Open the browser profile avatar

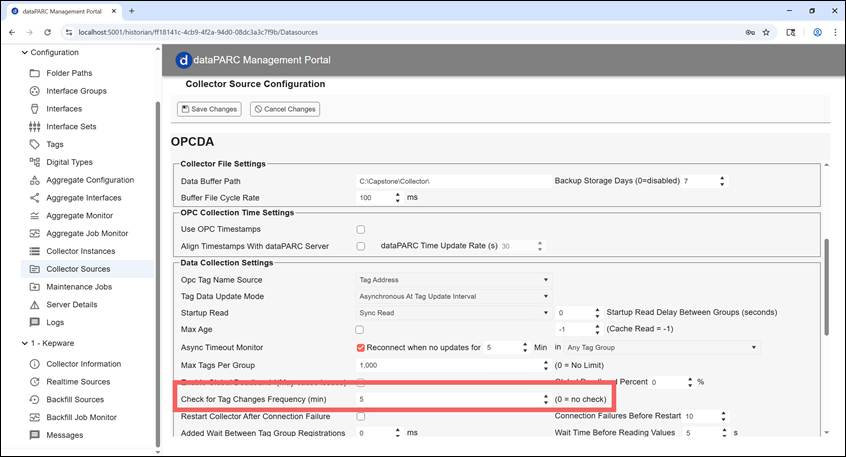coord(817,32)
